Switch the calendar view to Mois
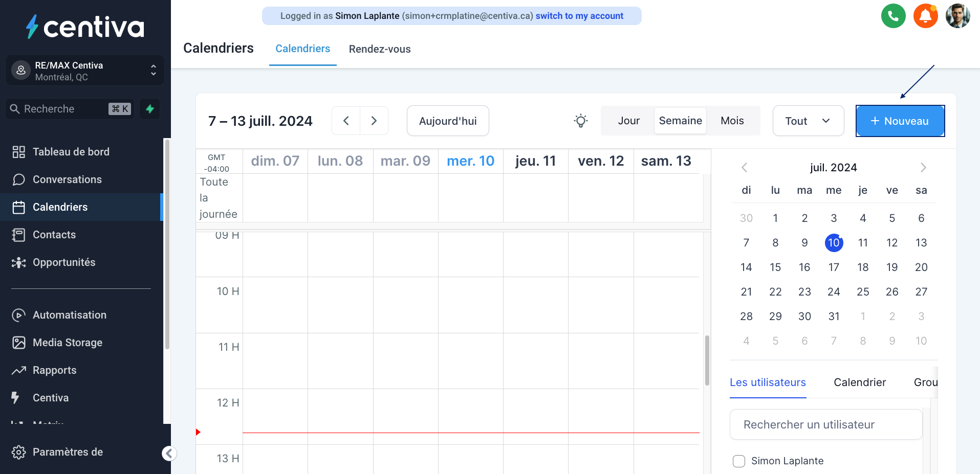Screen dimensions: 980x474 (732, 121)
